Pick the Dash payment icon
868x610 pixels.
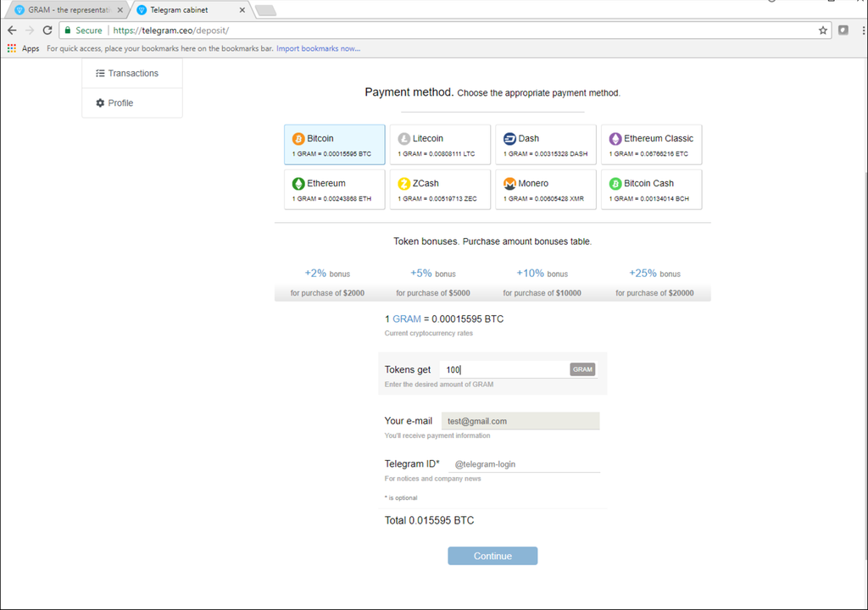coord(509,139)
